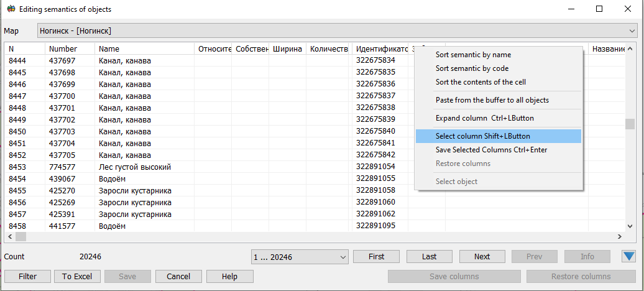This screenshot has height=291, width=644.
Task: Open Help for this dialog
Action: (x=229, y=277)
